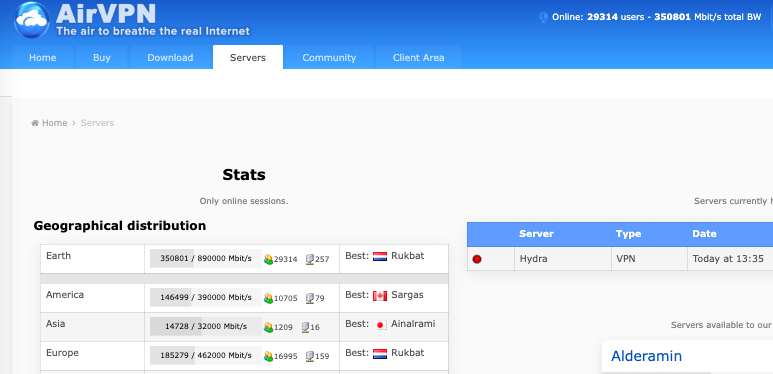Click the AirVPN cloud logo
The width and height of the screenshot is (773, 374).
[32, 19]
